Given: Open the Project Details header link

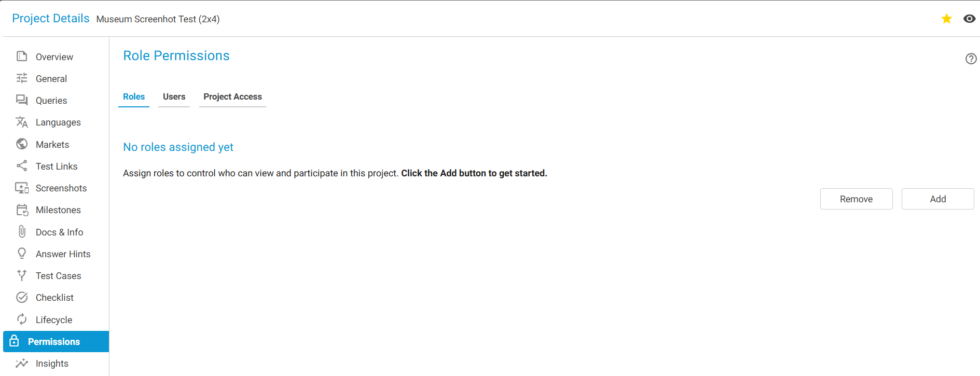Looking at the screenshot, I should pos(51,19).
